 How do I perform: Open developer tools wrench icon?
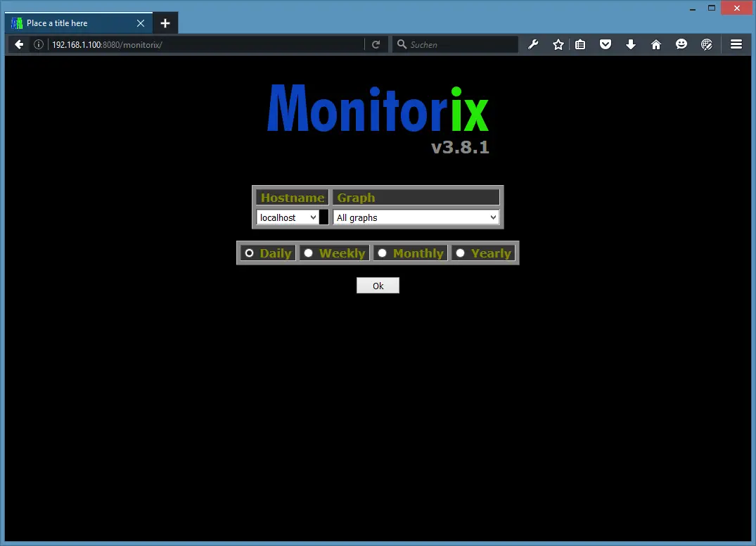pyautogui.click(x=533, y=44)
